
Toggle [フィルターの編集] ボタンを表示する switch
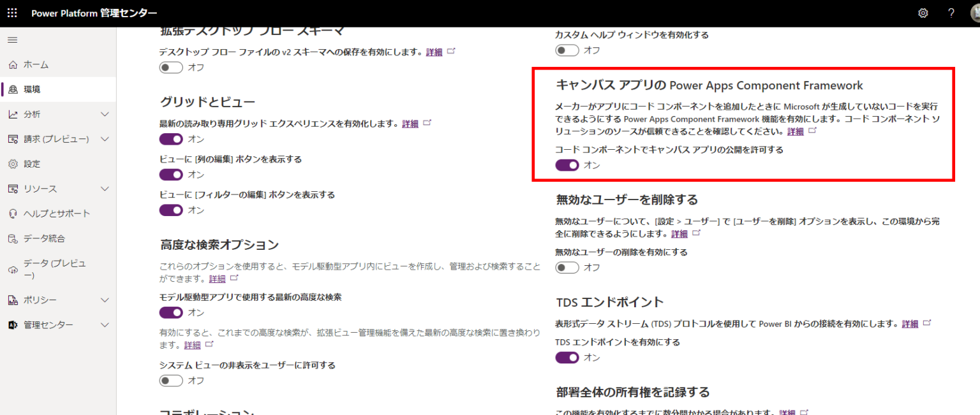click(x=171, y=210)
